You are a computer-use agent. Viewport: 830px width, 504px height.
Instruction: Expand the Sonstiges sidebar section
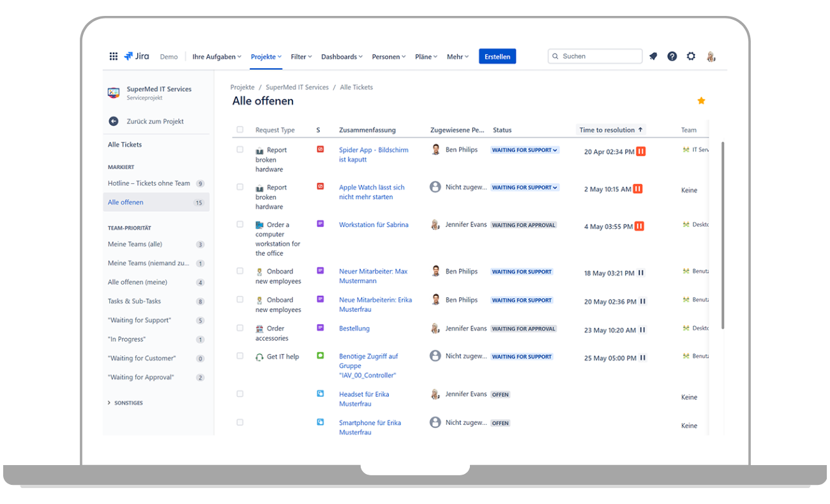click(125, 403)
